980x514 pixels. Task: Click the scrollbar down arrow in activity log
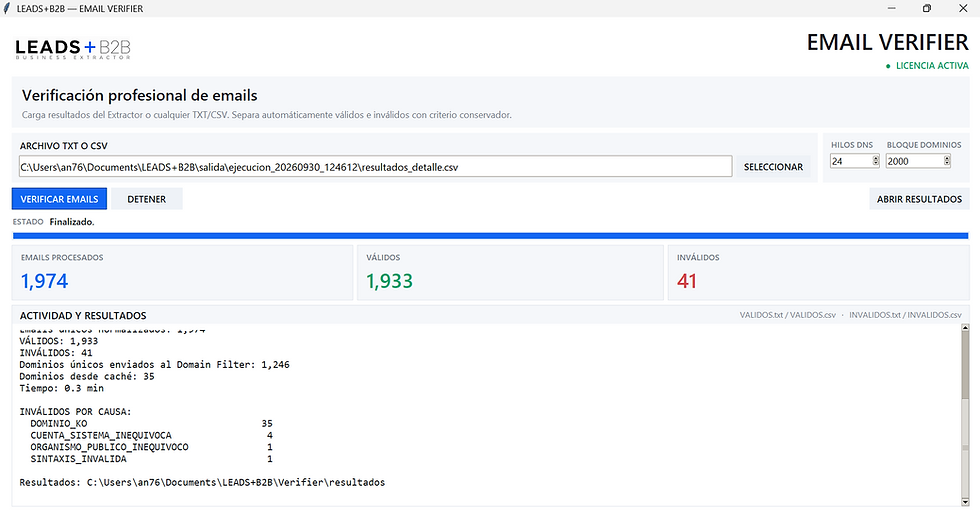tap(964, 501)
